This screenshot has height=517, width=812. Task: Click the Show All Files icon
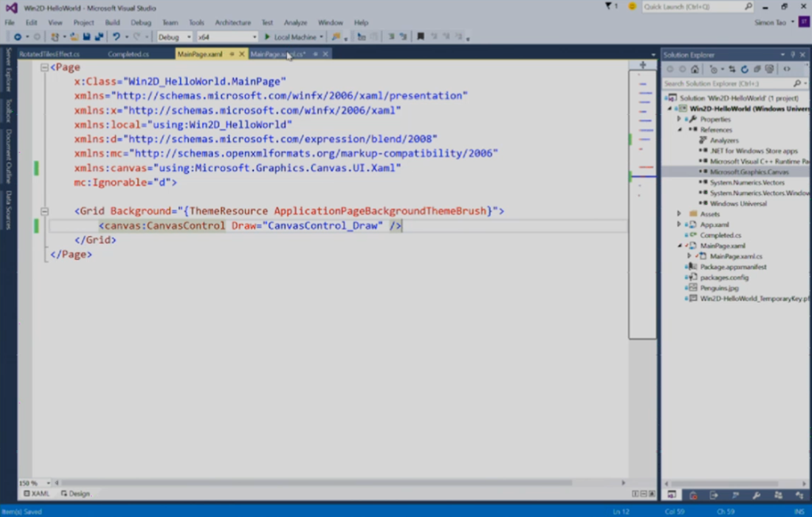pos(769,69)
